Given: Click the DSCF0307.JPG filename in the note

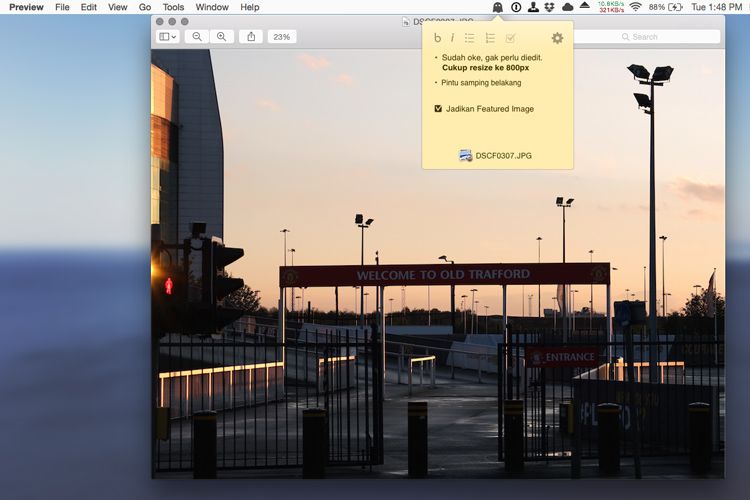Looking at the screenshot, I should click(x=503, y=156).
